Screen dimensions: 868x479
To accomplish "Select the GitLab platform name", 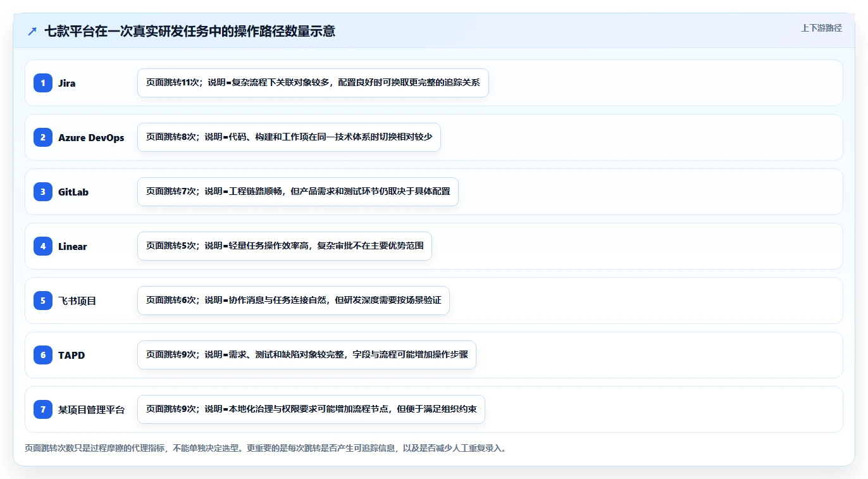I will click(73, 192).
